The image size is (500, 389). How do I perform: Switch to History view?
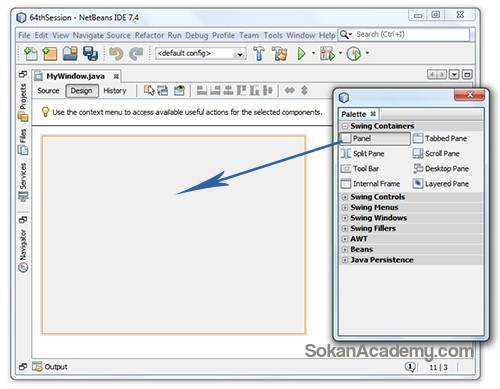115,91
